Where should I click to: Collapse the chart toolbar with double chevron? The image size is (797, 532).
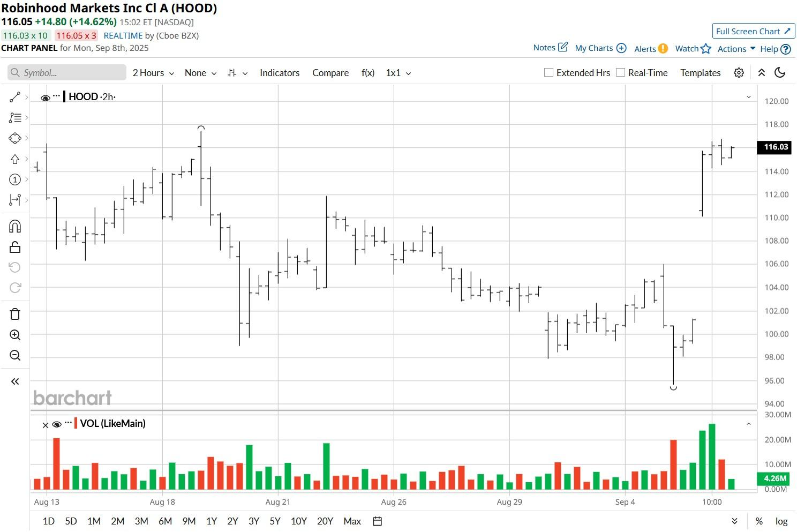tap(761, 73)
